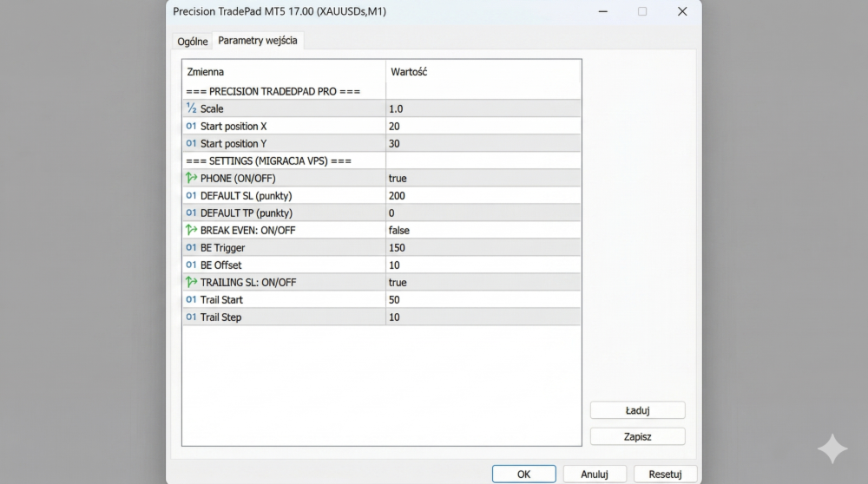
Task: Select the 'DEFAULT TP (punkty)' label
Action: pos(247,213)
